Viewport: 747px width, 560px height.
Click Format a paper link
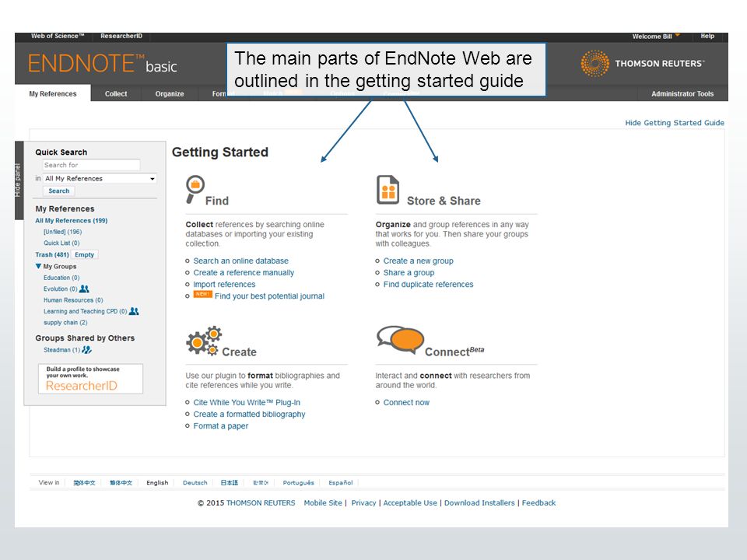click(x=220, y=426)
